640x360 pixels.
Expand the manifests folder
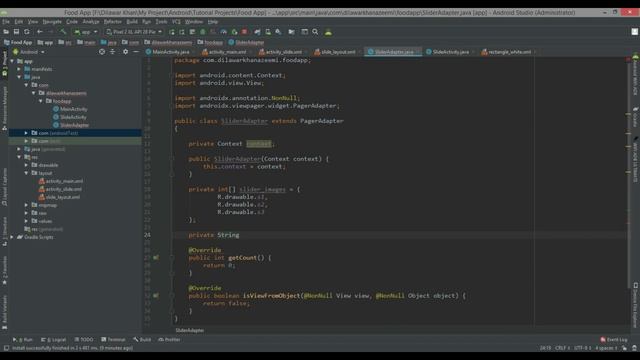click(19, 69)
